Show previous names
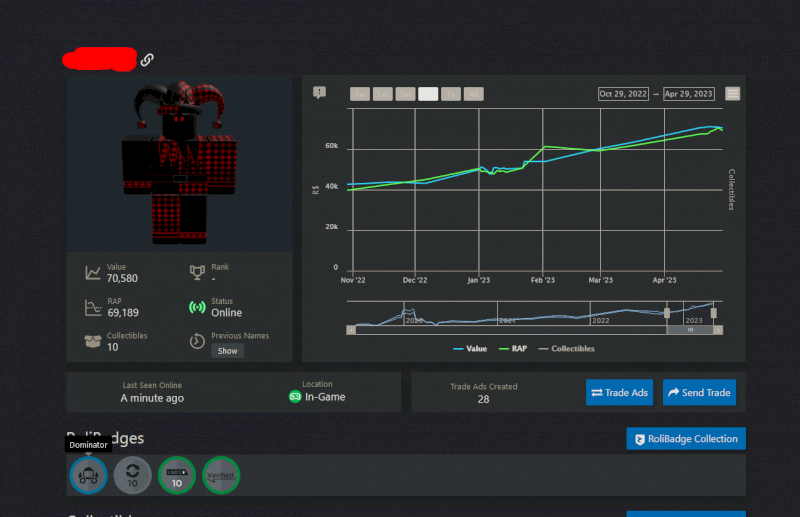 [x=228, y=351]
